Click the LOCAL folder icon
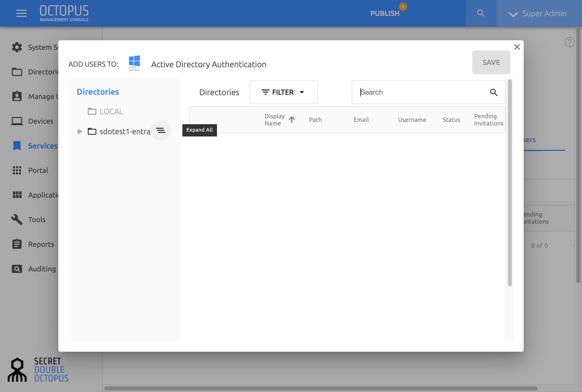Image resolution: width=582 pixels, height=392 pixels. coord(92,111)
